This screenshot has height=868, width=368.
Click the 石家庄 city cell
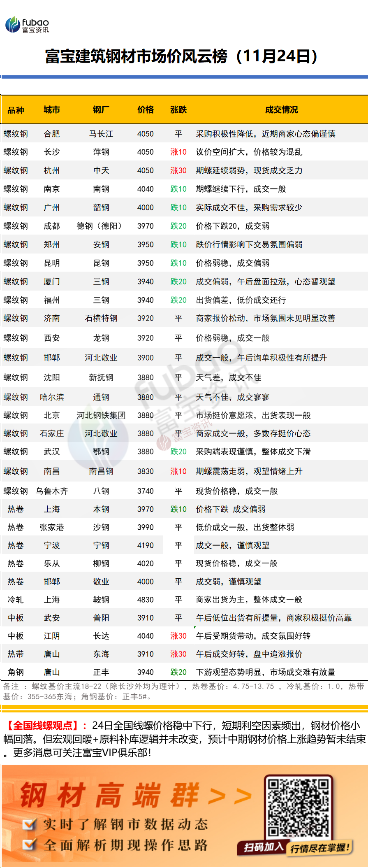52,433
